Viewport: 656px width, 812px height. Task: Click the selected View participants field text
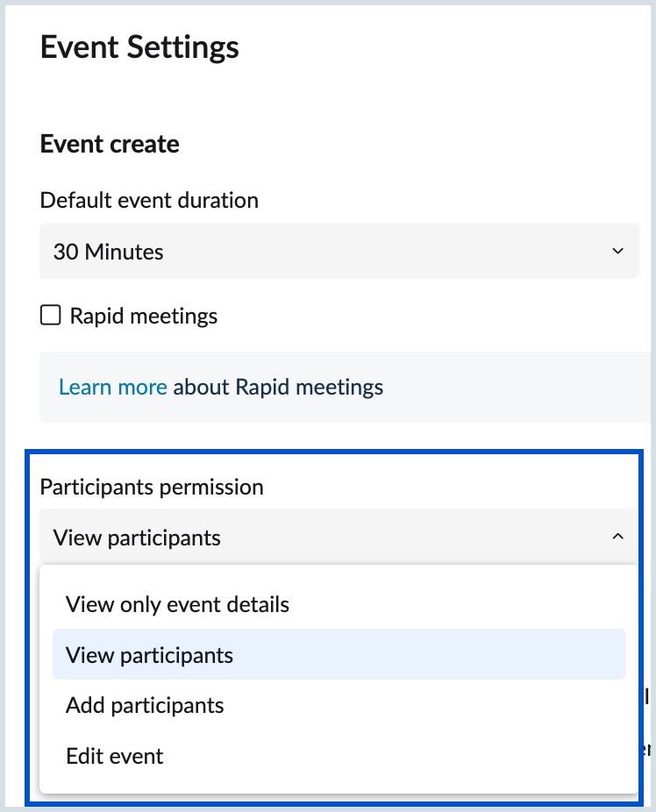[x=137, y=537]
